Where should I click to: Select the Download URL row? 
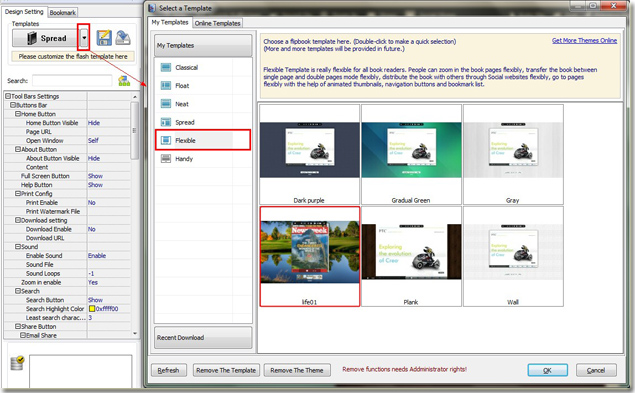tap(67, 238)
